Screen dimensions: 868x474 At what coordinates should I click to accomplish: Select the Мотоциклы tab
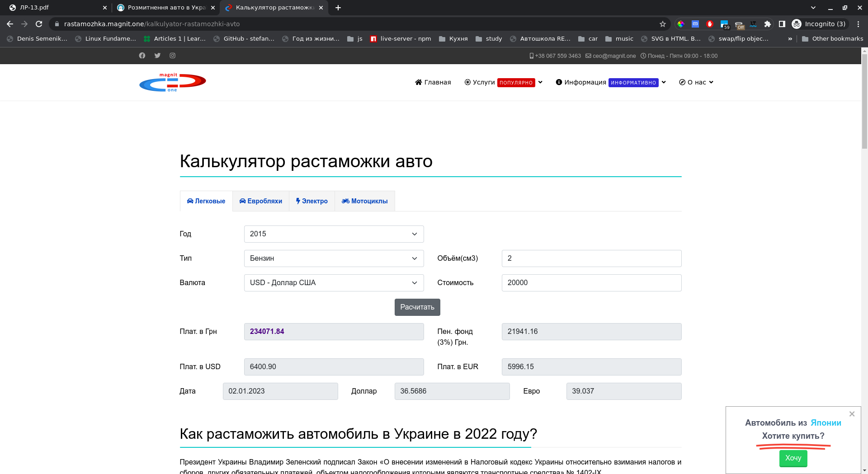click(364, 201)
